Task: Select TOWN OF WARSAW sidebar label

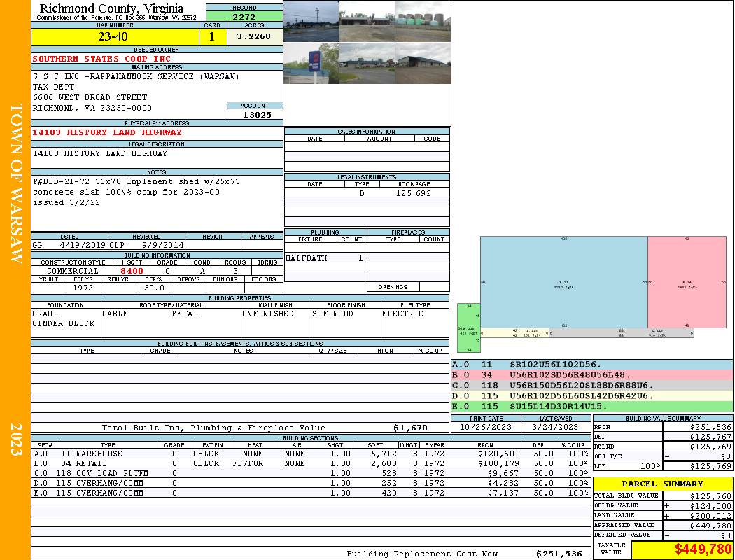Action: point(16,183)
